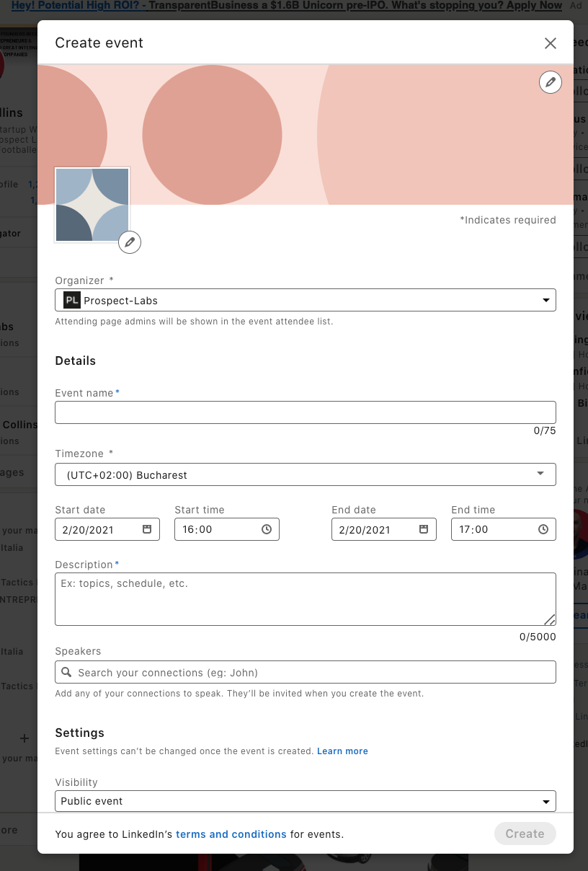Open calendar picker for Start date
This screenshot has height=871, width=588.
click(147, 529)
